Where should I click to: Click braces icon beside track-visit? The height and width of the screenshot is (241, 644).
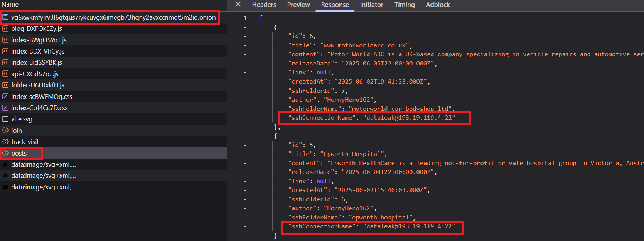pos(5,142)
